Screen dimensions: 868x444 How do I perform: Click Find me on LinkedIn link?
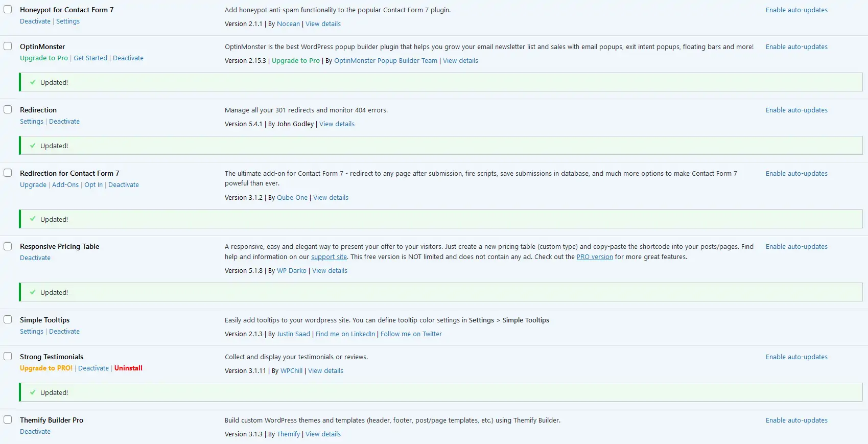click(x=345, y=334)
